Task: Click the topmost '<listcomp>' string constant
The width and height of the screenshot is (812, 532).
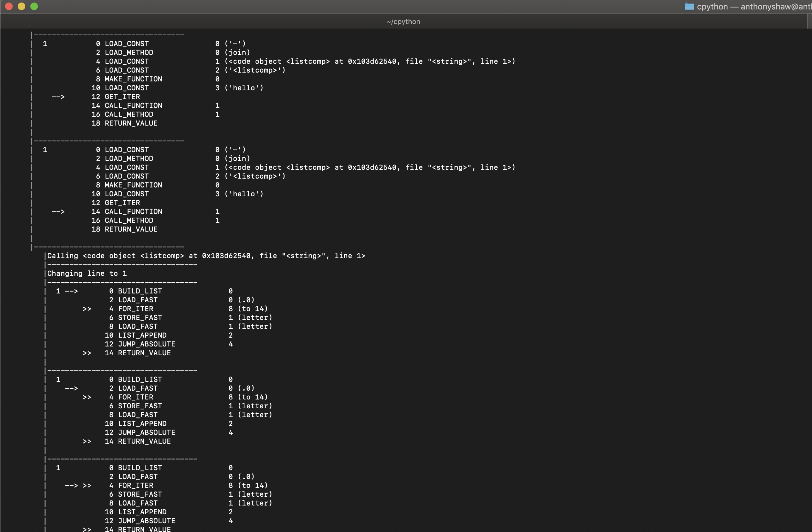Action: 255,70
